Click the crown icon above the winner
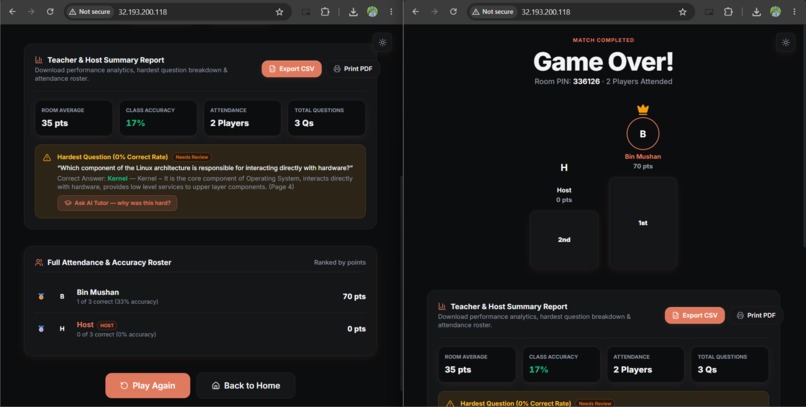The width and height of the screenshot is (806, 407). 643,109
